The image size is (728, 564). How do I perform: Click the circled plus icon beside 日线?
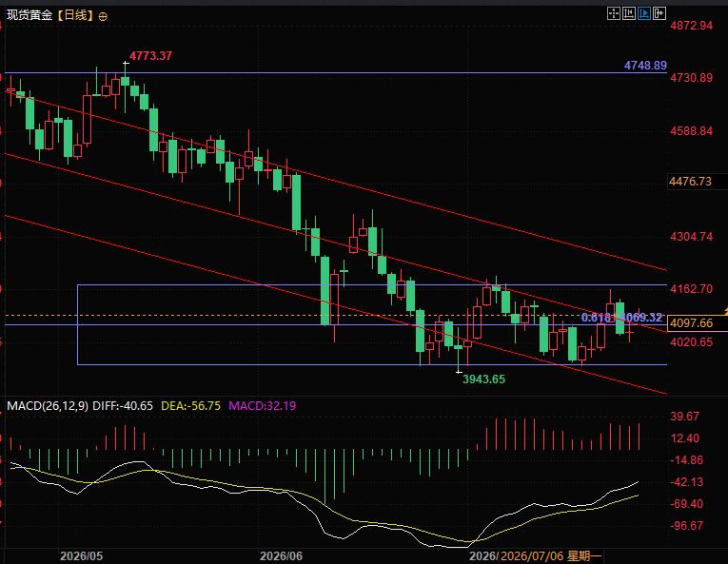click(x=103, y=17)
